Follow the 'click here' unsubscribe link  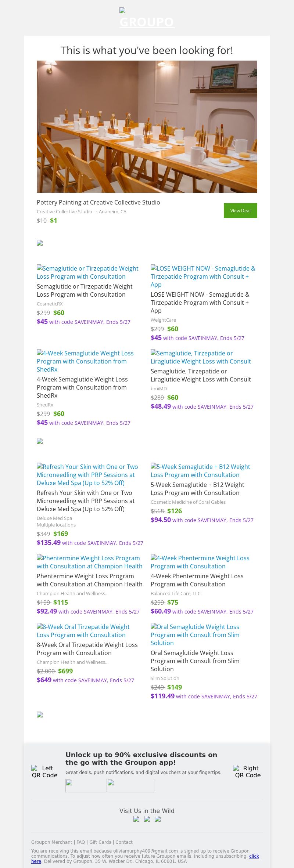pyautogui.click(x=254, y=856)
